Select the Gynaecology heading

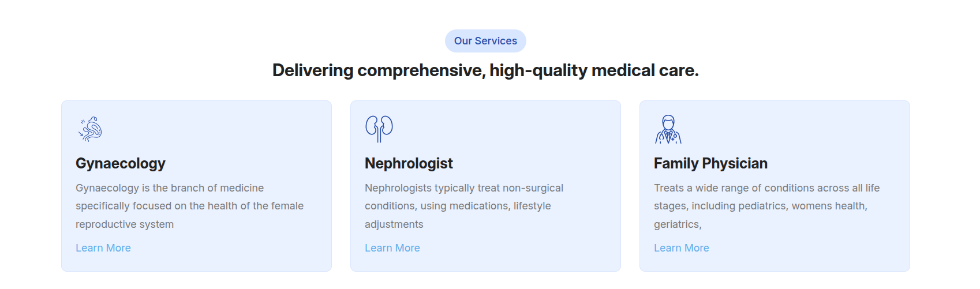coord(121,164)
